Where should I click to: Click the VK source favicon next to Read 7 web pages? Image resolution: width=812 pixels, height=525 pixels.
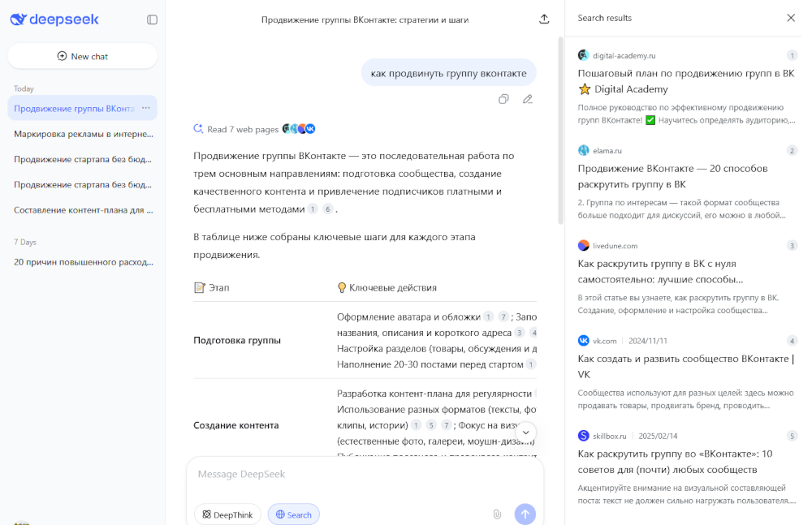point(310,129)
